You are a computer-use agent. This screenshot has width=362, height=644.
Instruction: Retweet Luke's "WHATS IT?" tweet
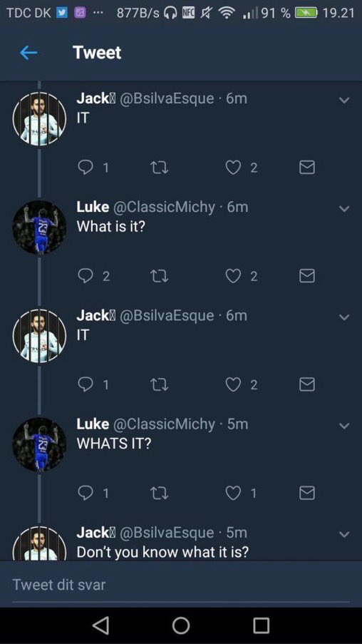(160, 493)
